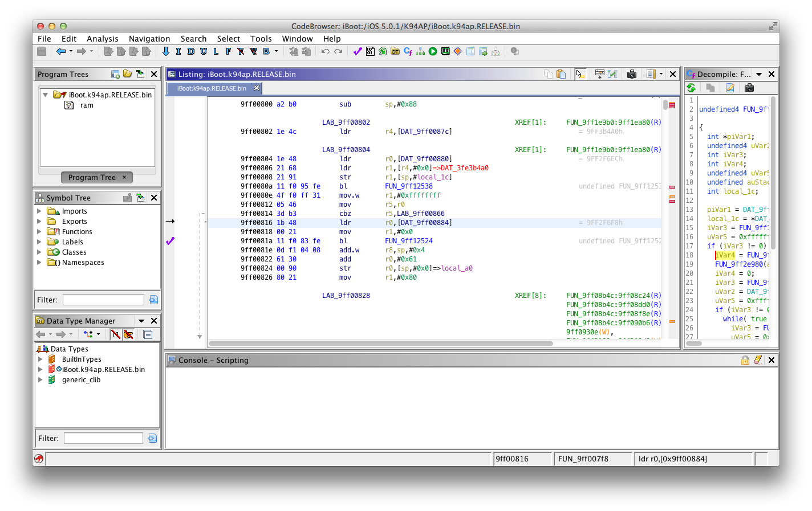Toggle first red-crossed filter in Data Type Manager
Viewport: 812px width, 511px height.
(x=116, y=334)
